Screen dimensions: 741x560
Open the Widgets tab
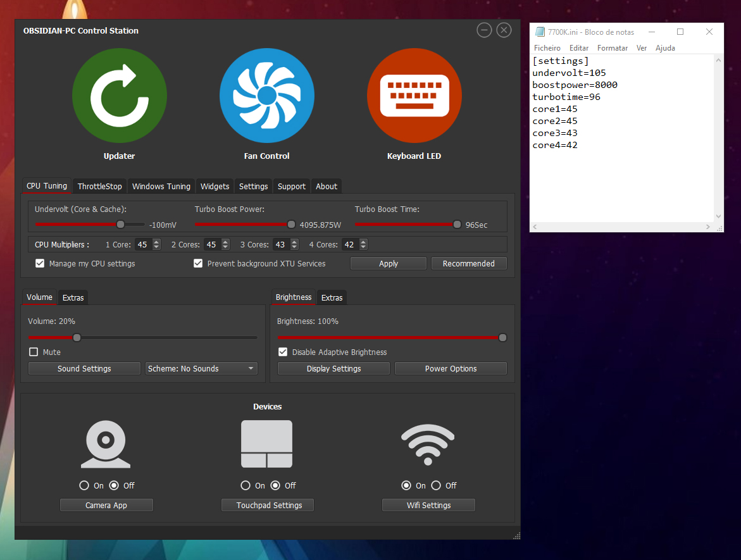[x=215, y=186]
